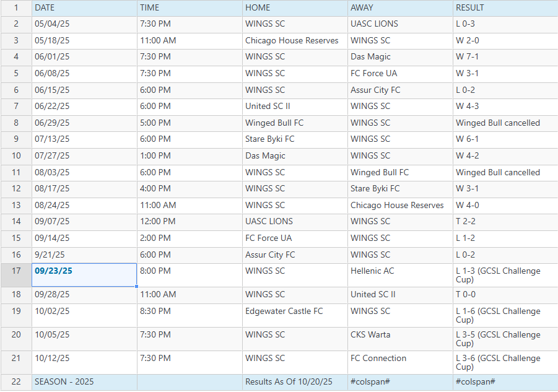This screenshot has width=558, height=392.
Task: Select the row 22 number header
Action: tap(16, 382)
